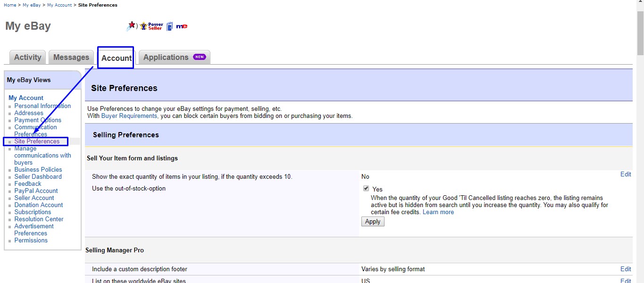Open the PayPal Account link
This screenshot has width=644, height=283.
point(36,191)
